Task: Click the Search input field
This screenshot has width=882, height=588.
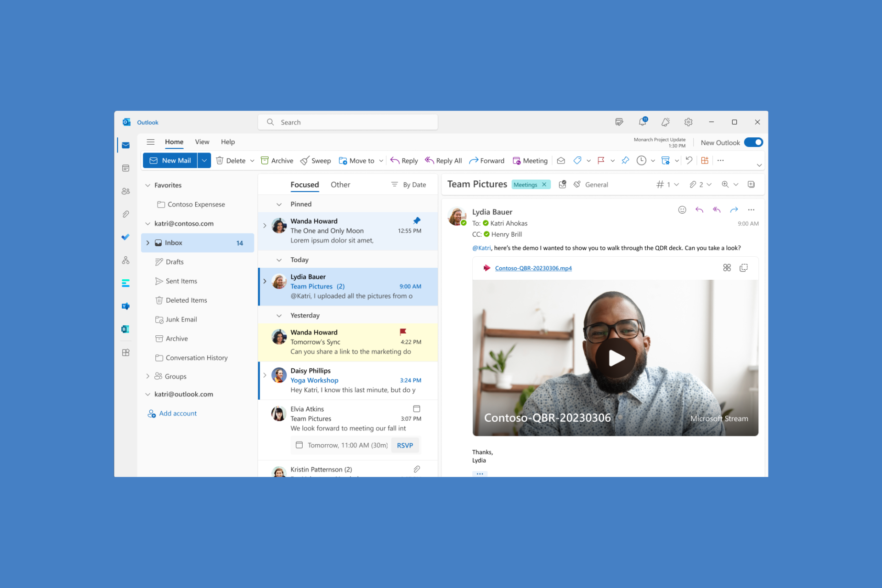Action: [350, 122]
